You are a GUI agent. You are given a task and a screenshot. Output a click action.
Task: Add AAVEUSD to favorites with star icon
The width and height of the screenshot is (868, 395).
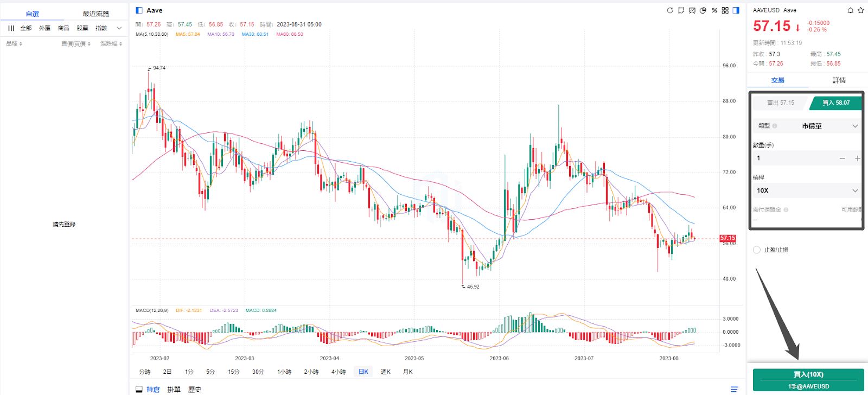point(860,10)
